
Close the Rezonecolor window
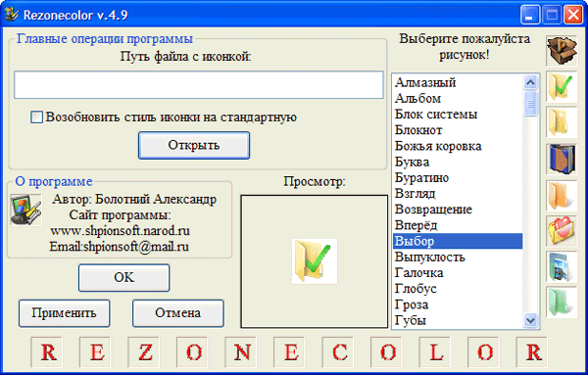click(x=573, y=15)
